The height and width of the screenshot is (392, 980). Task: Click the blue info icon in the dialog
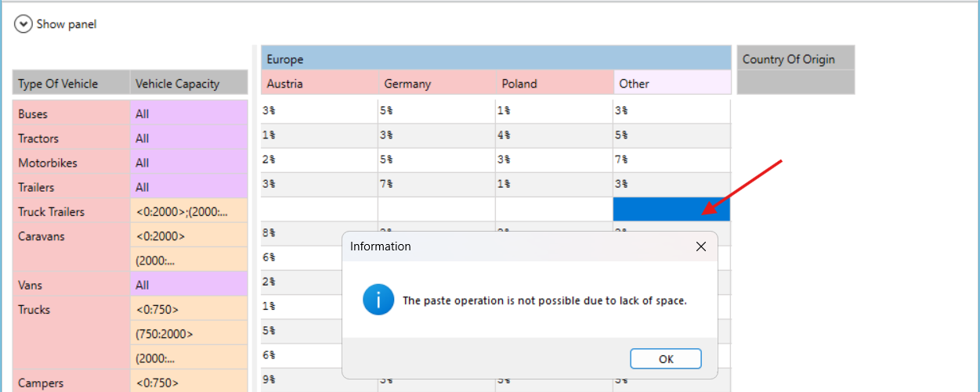pyautogui.click(x=378, y=300)
